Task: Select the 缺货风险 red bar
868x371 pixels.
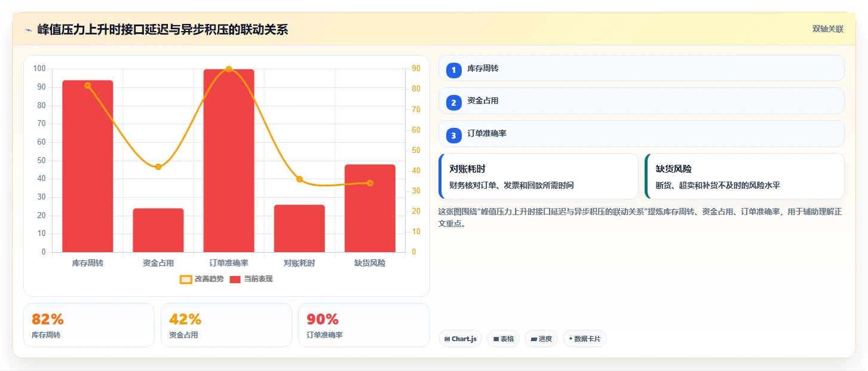Action: pyautogui.click(x=370, y=208)
